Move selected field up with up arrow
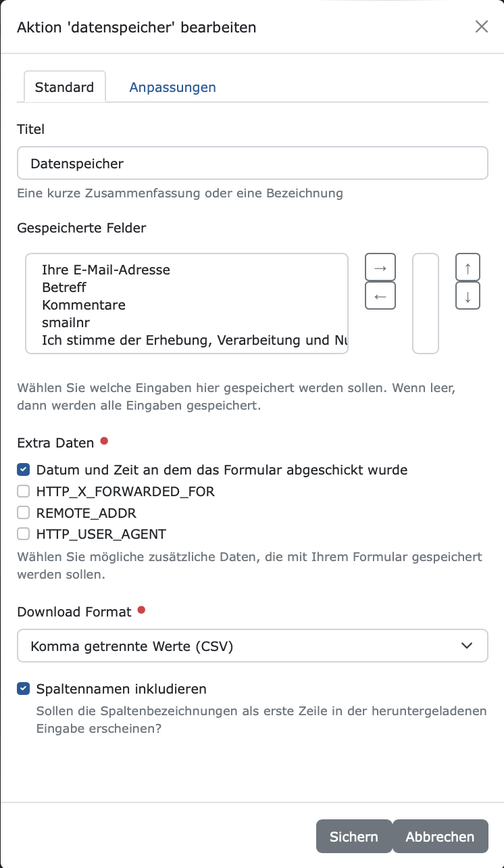The height and width of the screenshot is (868, 504). tap(468, 268)
